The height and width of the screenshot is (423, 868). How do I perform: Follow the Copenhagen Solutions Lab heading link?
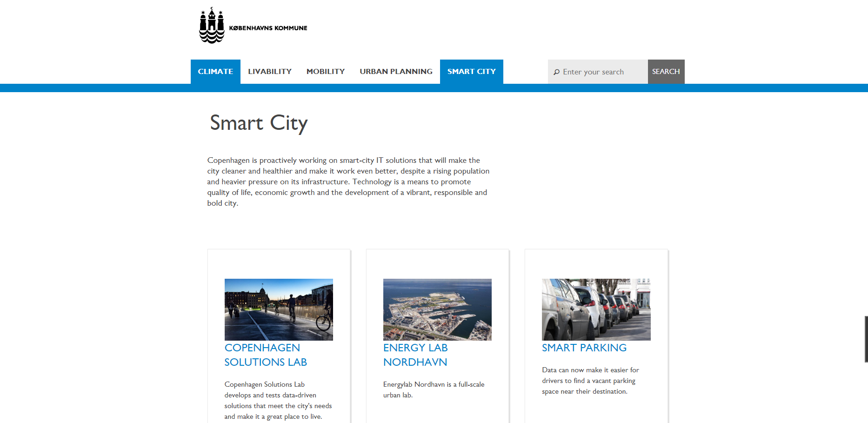click(265, 355)
